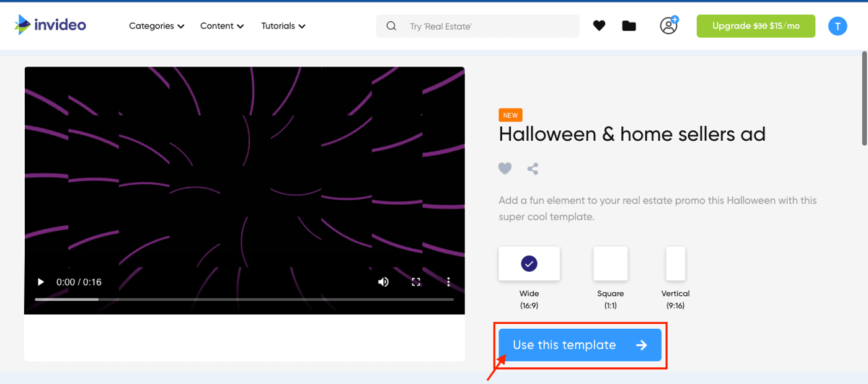Open the Categories dropdown

(156, 26)
